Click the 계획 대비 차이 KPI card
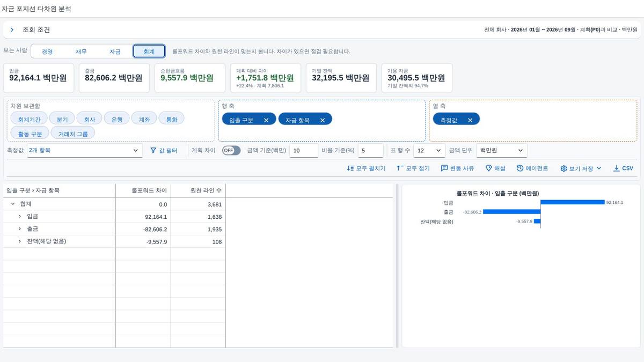 click(265, 78)
